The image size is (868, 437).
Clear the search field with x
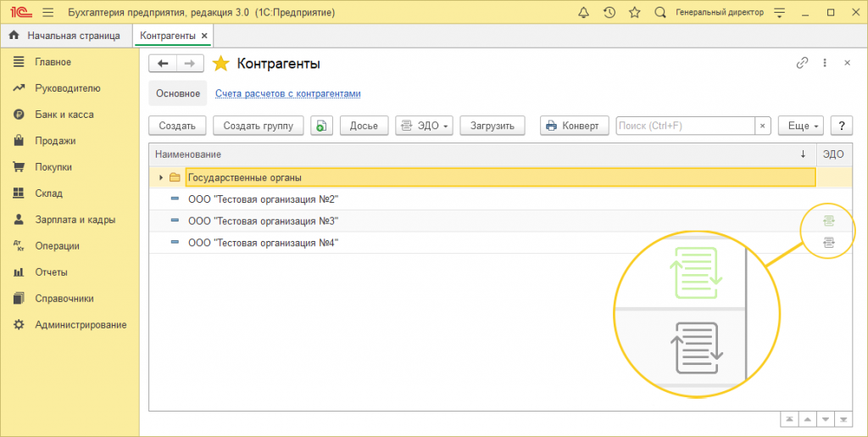(x=763, y=126)
